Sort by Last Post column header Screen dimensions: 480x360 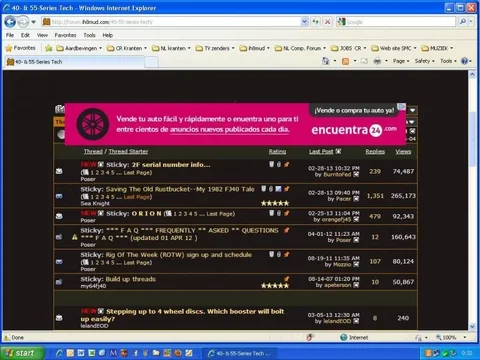click(321, 152)
